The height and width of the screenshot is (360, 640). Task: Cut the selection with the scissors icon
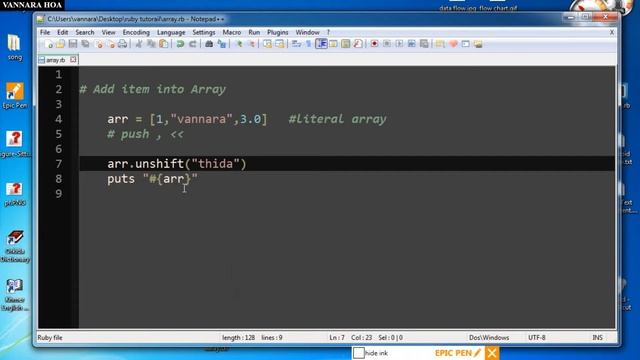coord(139,44)
